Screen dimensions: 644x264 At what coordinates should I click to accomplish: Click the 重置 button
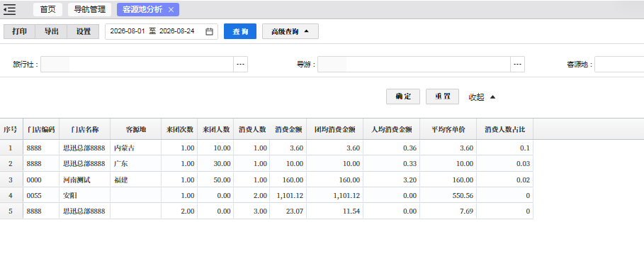pyautogui.click(x=442, y=97)
